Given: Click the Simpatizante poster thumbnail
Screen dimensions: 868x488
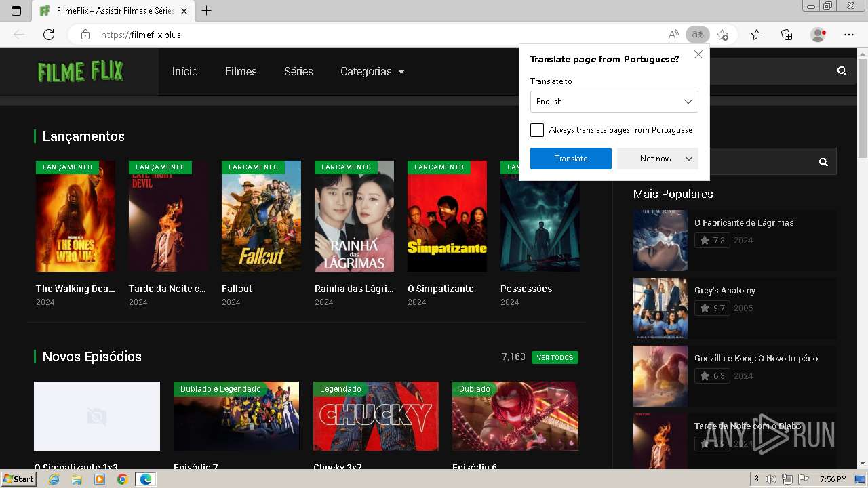Looking at the screenshot, I should click(447, 216).
